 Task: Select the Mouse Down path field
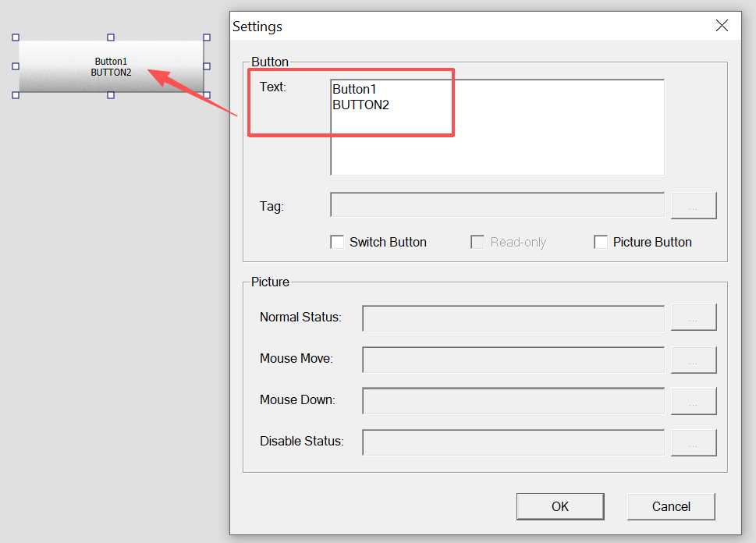click(x=513, y=400)
